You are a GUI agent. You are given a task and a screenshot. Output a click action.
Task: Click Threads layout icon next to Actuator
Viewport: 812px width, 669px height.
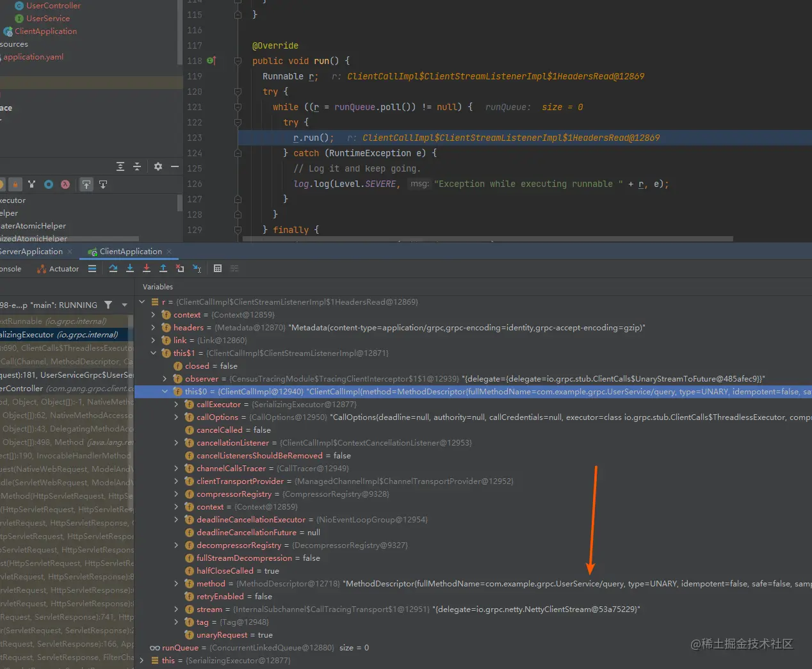(92, 269)
